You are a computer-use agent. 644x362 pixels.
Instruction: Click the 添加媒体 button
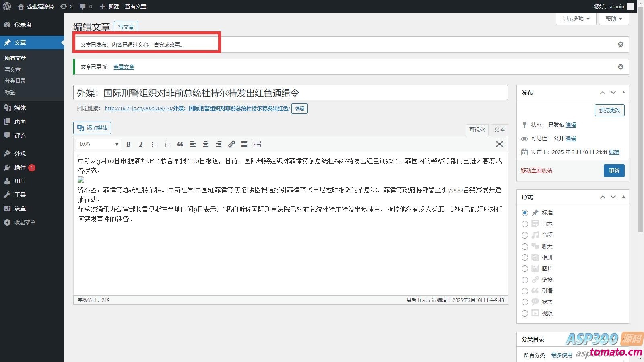[92, 128]
